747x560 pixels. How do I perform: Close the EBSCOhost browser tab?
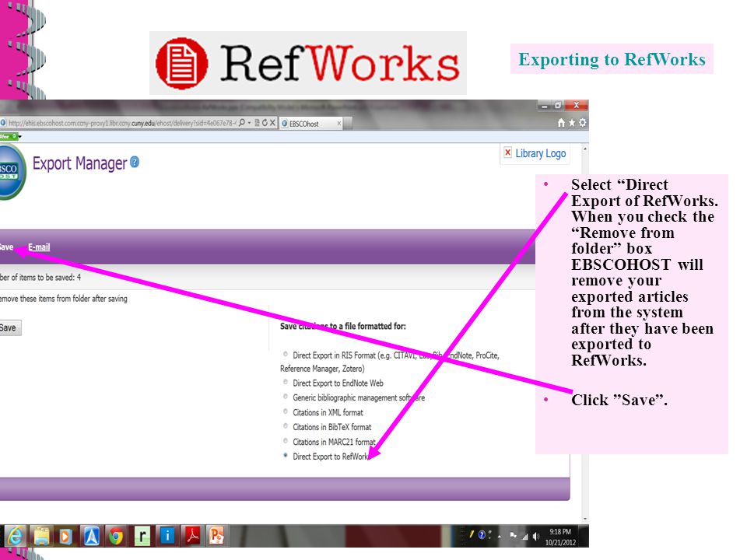[338, 124]
